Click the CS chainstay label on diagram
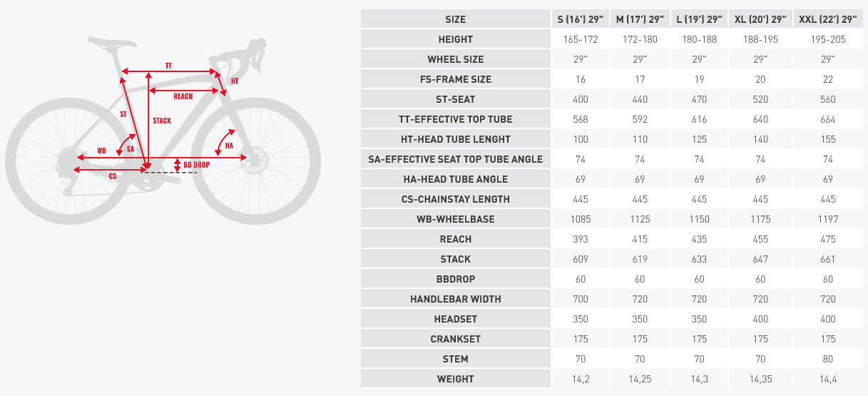Image resolution: width=868 pixels, height=396 pixels. pyautogui.click(x=113, y=176)
